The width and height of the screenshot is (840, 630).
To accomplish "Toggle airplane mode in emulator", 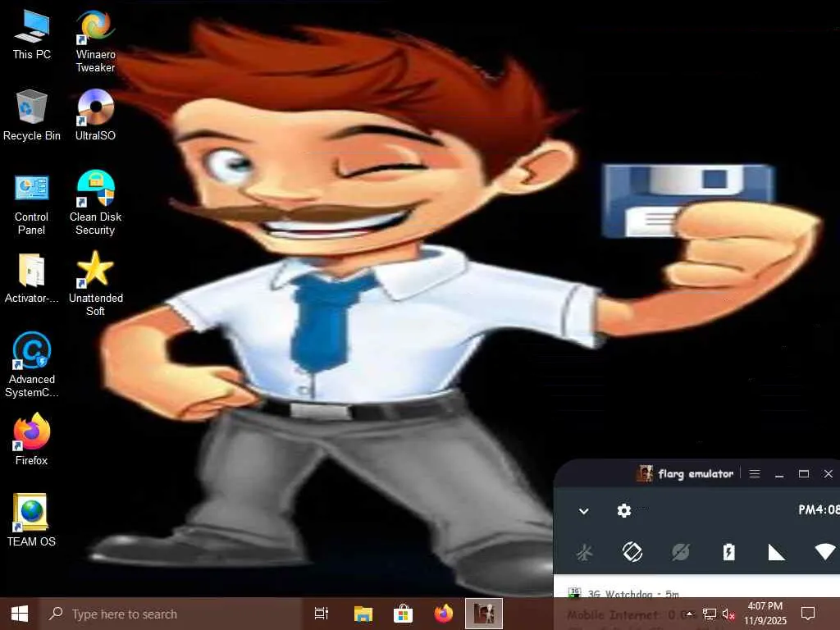I will click(x=584, y=552).
